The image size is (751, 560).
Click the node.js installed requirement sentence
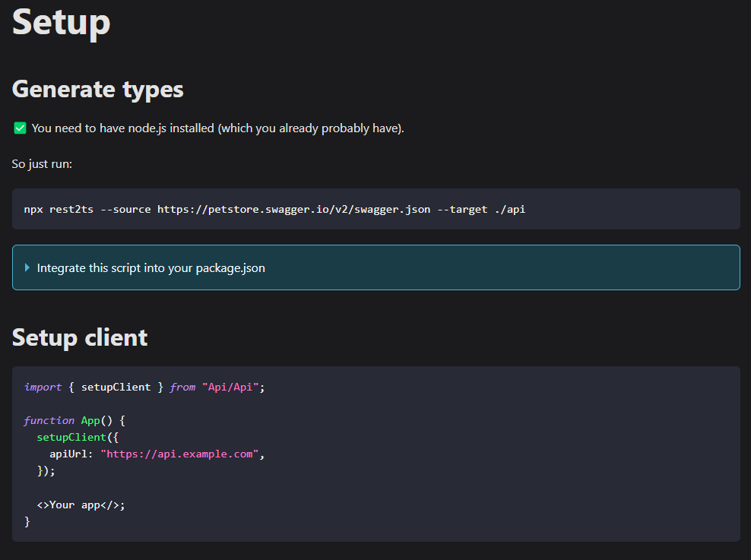[x=217, y=128]
